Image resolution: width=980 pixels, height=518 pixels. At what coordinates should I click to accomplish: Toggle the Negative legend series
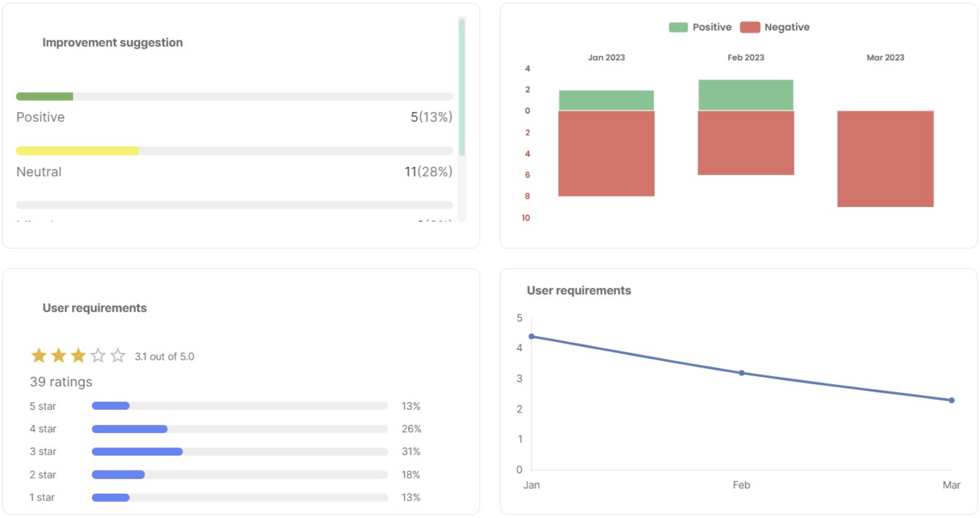click(786, 27)
